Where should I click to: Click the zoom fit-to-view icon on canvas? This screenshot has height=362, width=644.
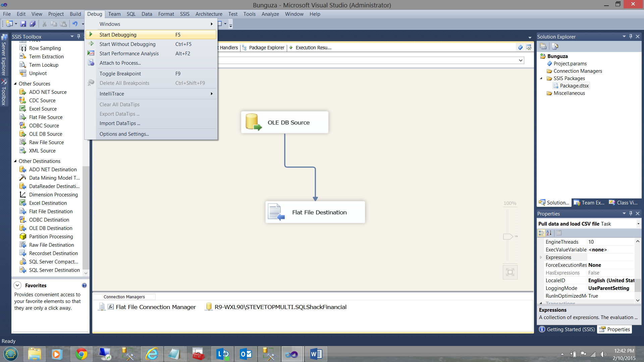point(510,272)
